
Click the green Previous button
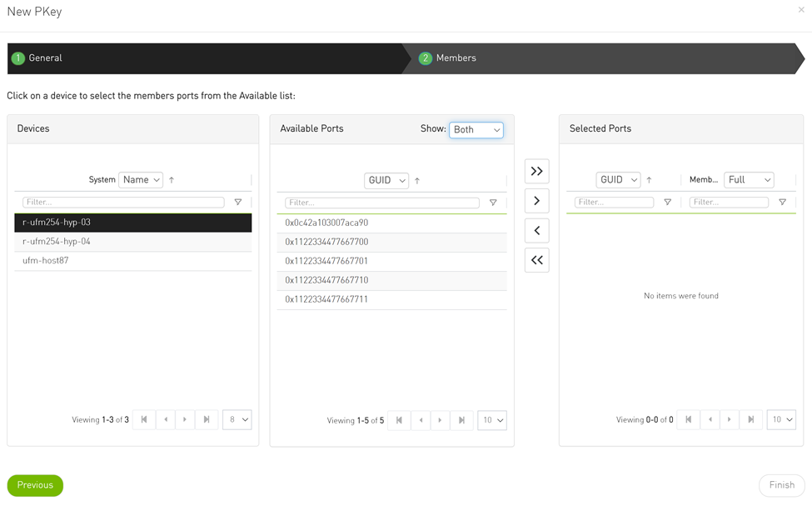(x=35, y=485)
